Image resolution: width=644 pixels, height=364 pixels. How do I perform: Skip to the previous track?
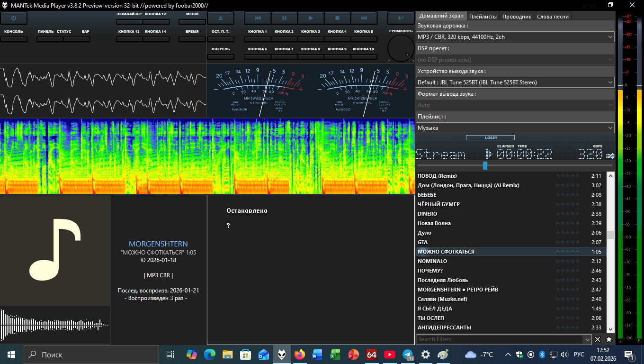[x=258, y=18]
